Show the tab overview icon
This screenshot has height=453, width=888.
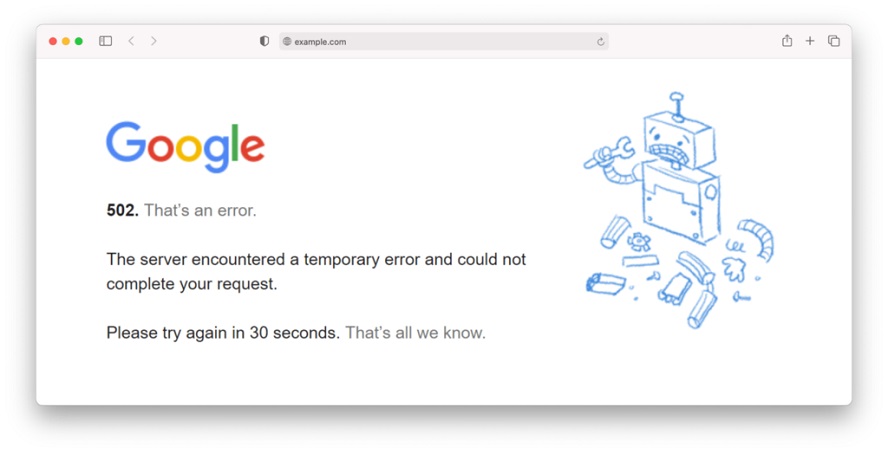coord(834,41)
